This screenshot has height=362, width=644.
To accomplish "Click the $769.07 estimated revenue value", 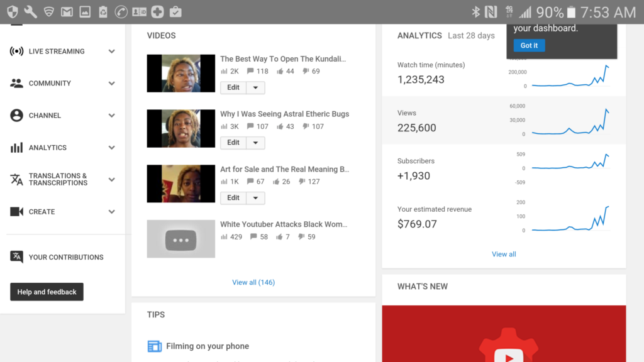I will tap(418, 224).
